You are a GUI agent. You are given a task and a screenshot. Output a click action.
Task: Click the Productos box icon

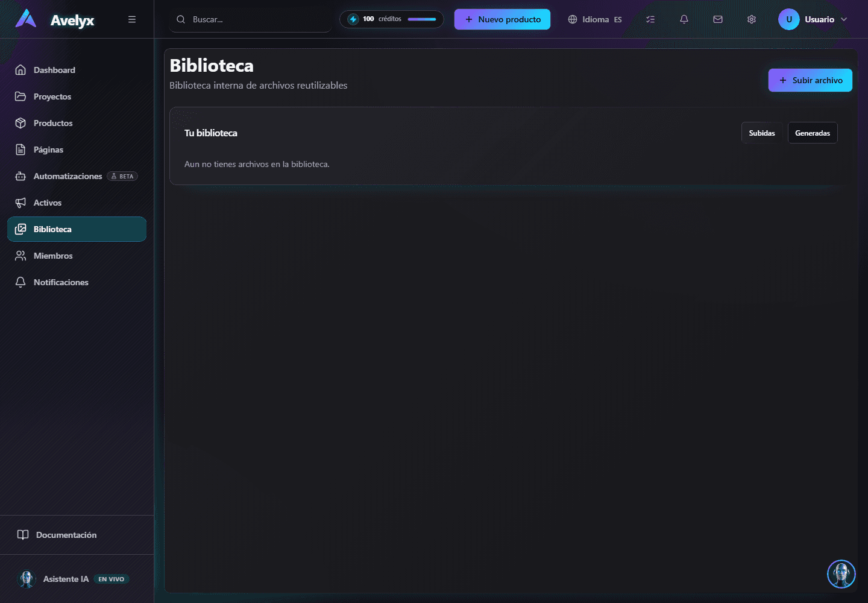pos(20,123)
